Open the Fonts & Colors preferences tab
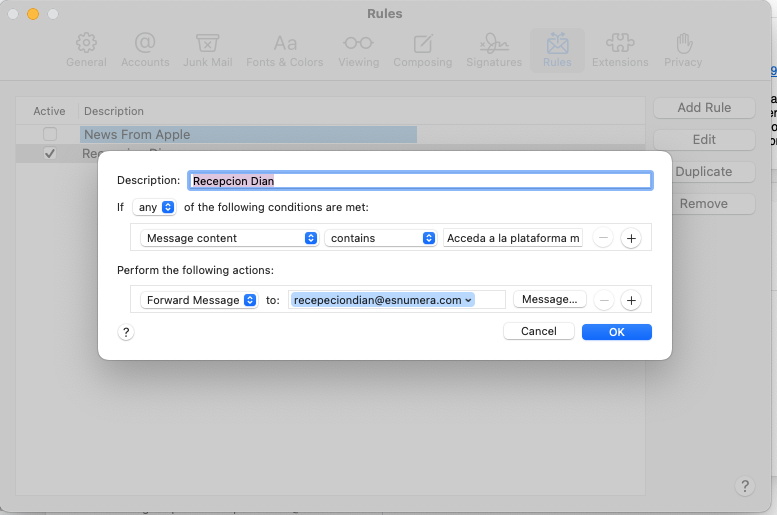This screenshot has width=777, height=515. click(x=285, y=50)
